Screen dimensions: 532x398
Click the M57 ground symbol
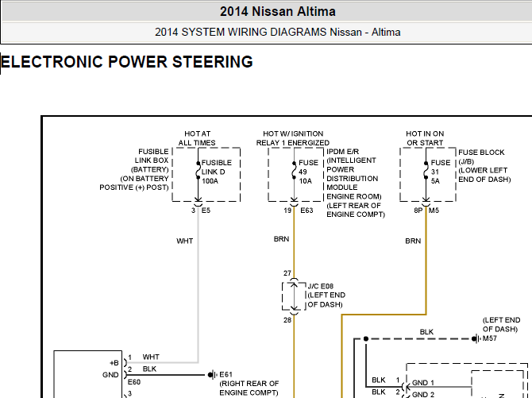(x=476, y=338)
